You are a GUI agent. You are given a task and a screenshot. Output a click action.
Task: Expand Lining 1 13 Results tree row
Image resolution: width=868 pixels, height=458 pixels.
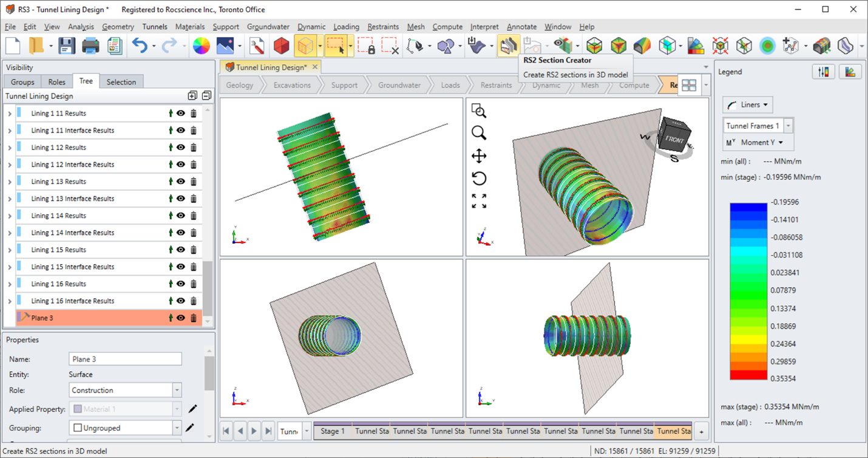(10, 182)
